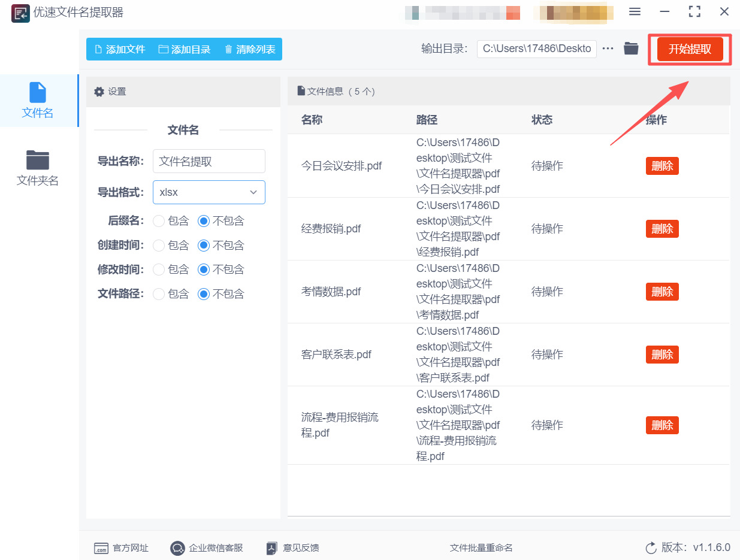Click the 文件批量重命名 link
Image resolution: width=740 pixels, height=560 pixels.
pyautogui.click(x=481, y=548)
